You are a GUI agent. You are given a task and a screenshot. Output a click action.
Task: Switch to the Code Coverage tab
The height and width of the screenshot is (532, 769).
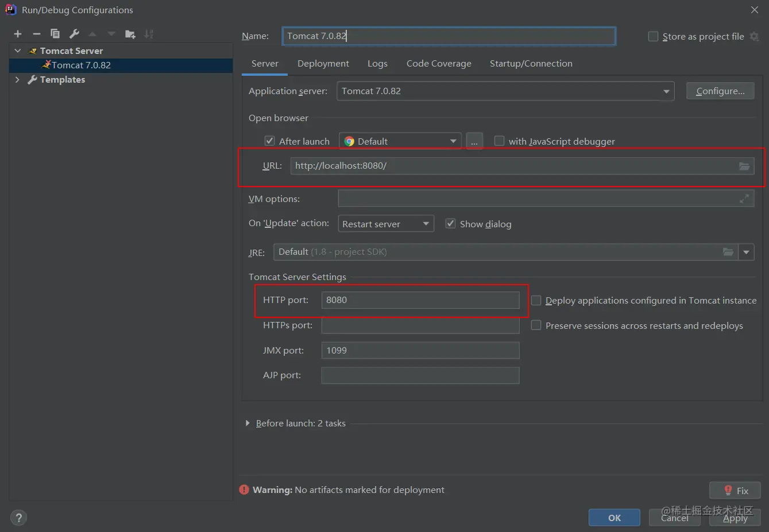tap(439, 64)
